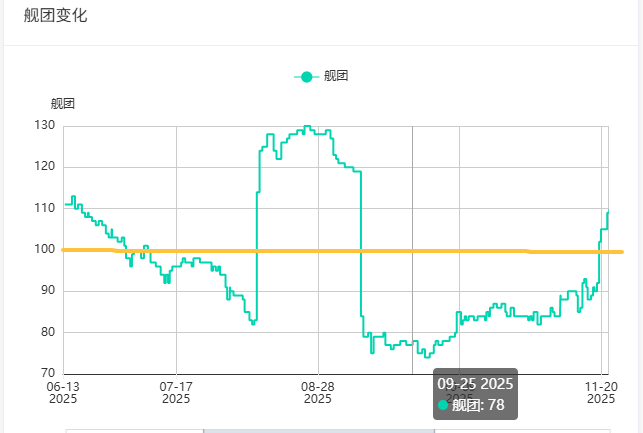Click the 舰团 y-axis title
Screen dimensions: 643x433
point(62,103)
